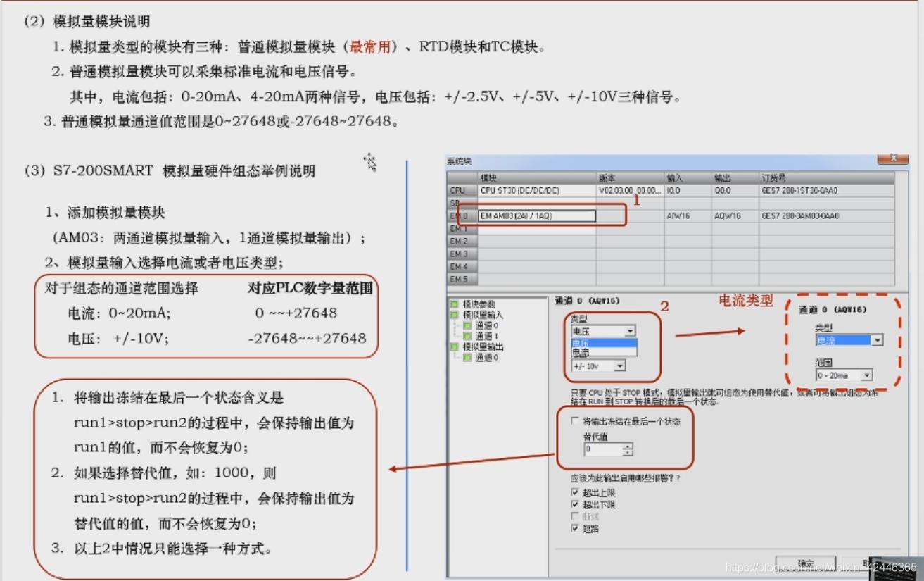Click the AIW16 input address cell

pos(688,216)
